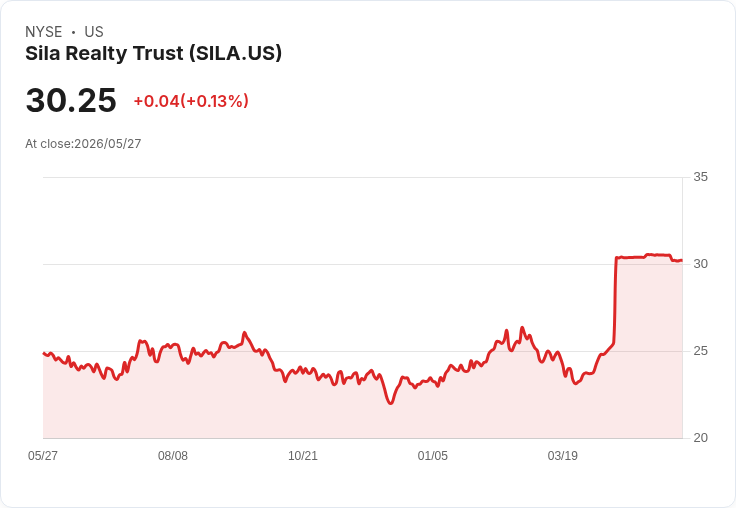Click the 35 price axis label

[700, 177]
